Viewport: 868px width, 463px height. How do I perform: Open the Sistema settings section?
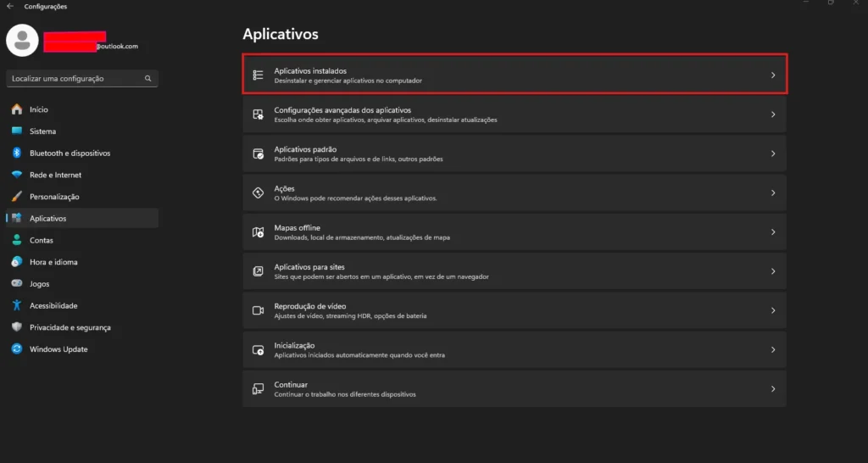point(82,131)
